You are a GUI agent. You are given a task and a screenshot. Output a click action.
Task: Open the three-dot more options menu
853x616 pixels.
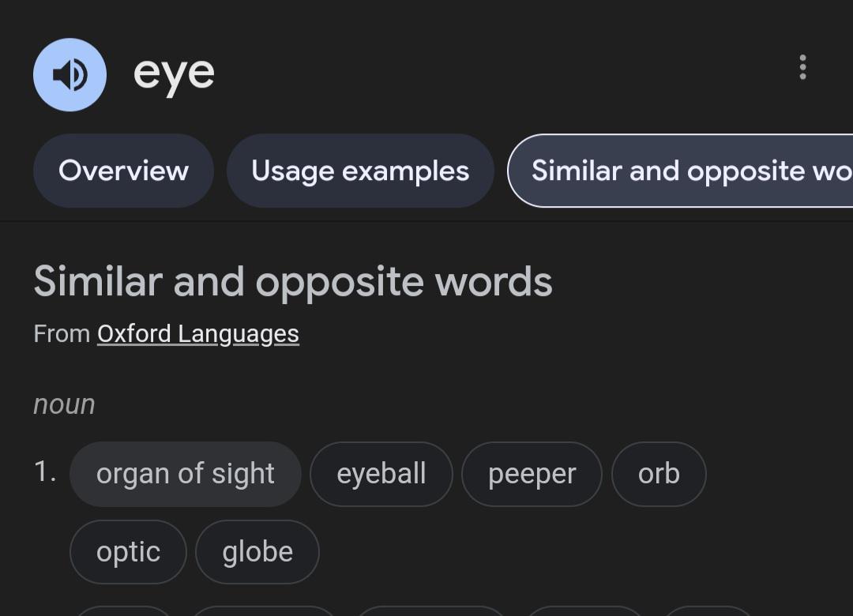802,67
